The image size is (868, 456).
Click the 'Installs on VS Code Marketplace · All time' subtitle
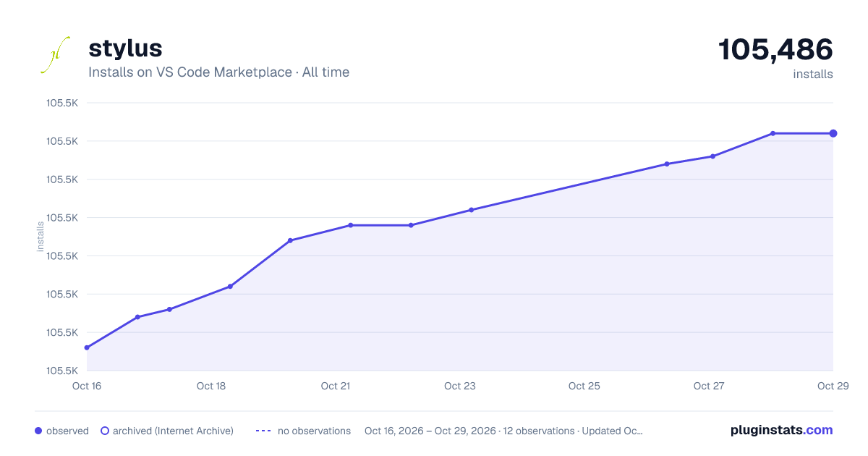(218, 72)
